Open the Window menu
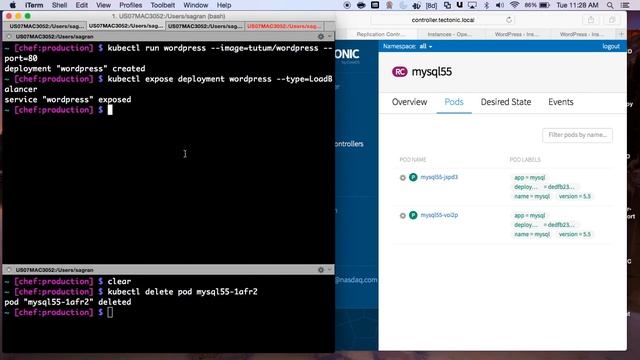This screenshot has height=360, width=640. pos(196,5)
